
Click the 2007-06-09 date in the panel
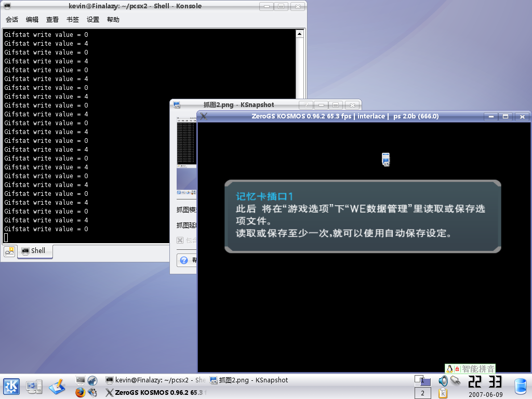pyautogui.click(x=486, y=395)
